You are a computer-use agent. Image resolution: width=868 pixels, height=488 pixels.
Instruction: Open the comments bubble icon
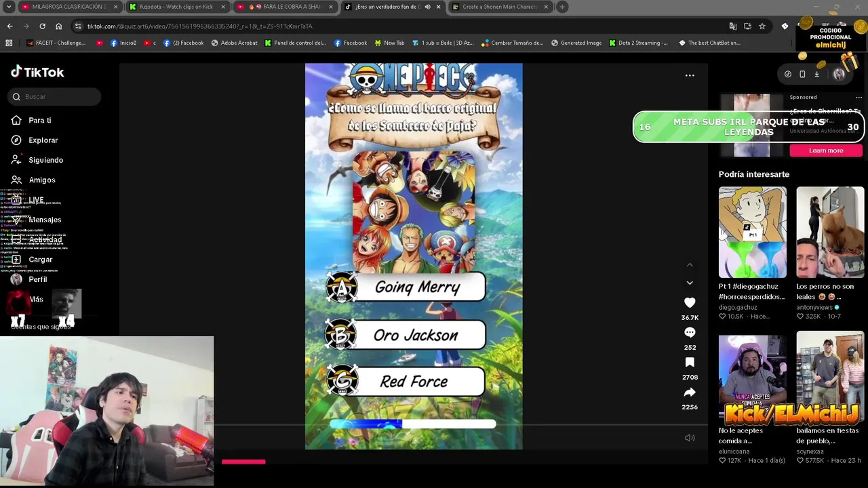point(690,332)
